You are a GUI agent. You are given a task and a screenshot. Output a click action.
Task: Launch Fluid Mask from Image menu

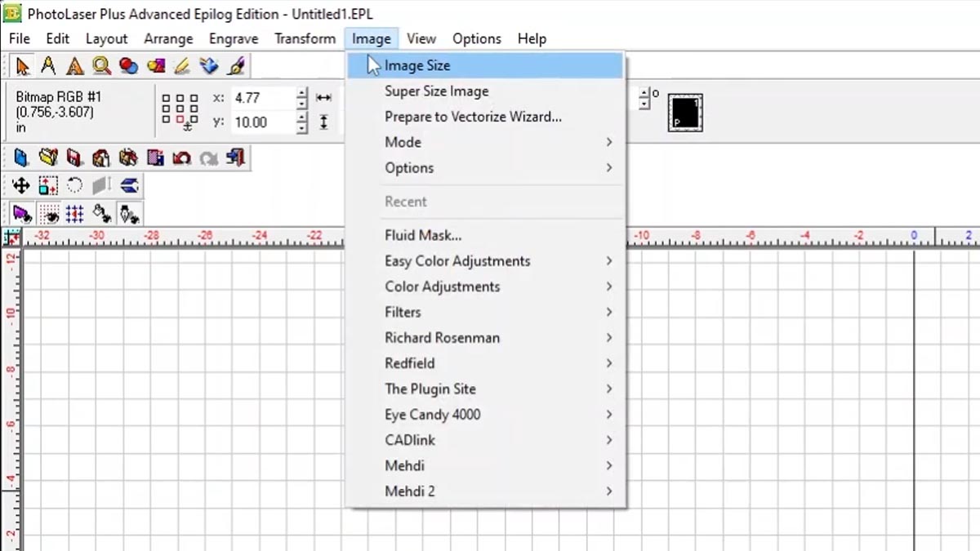point(423,235)
